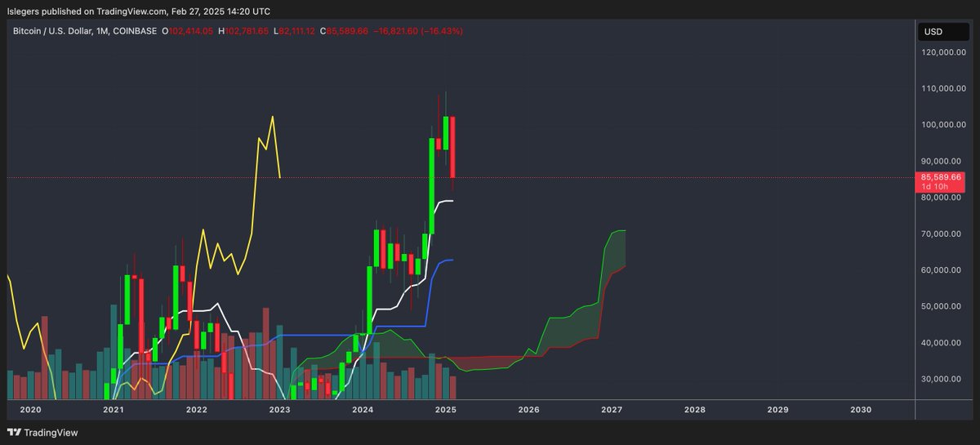
Task: Click the 2030 time axis label
Action: pyautogui.click(x=861, y=409)
